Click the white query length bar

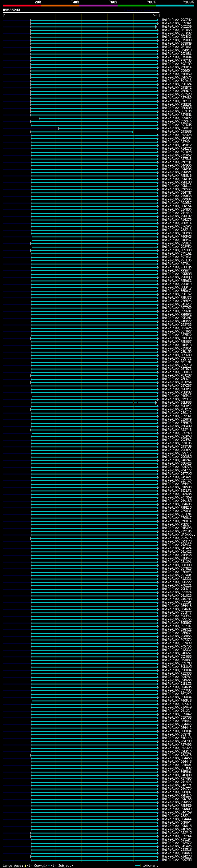coord(81,13)
